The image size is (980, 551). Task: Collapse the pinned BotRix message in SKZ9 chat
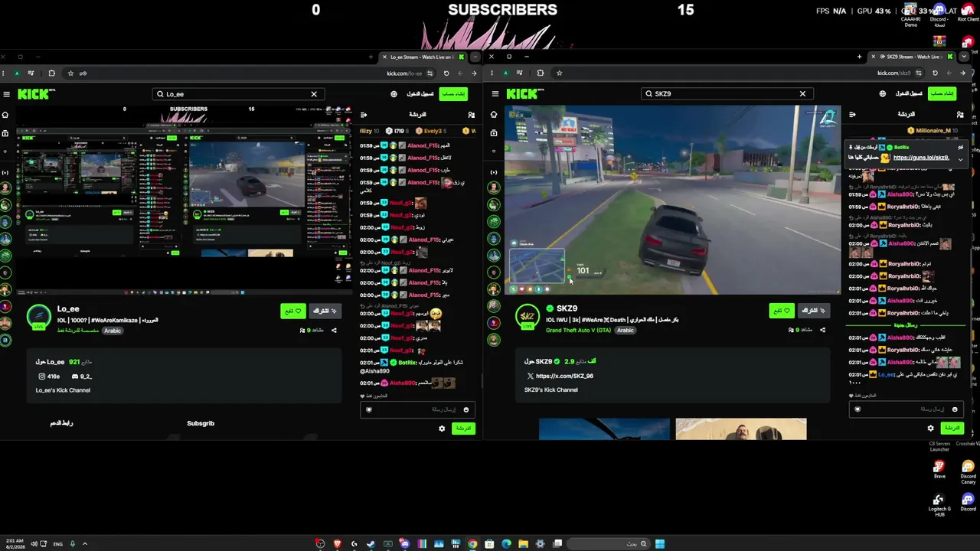[960, 158]
